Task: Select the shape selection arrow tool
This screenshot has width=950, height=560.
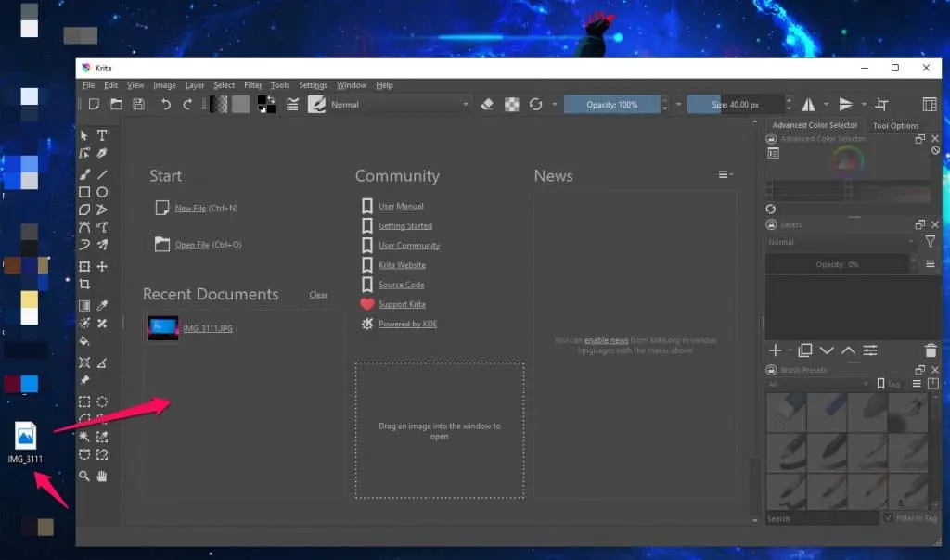Action: [x=84, y=135]
